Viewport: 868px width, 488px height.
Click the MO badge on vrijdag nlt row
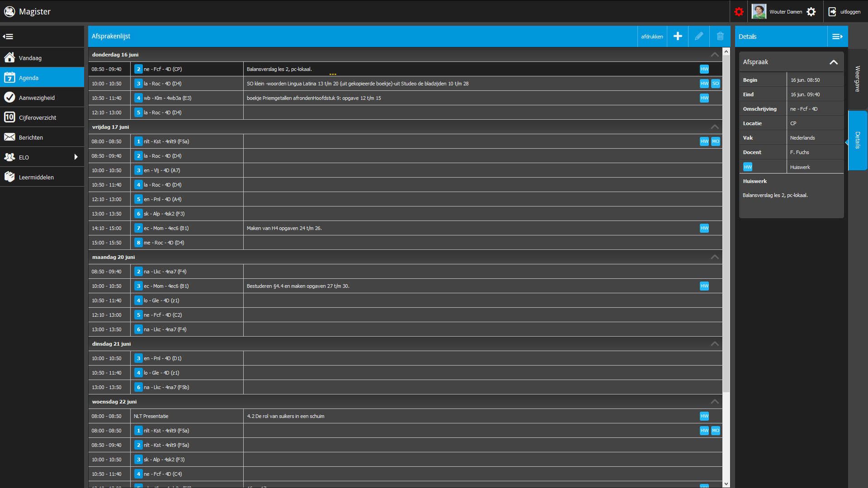tap(715, 141)
